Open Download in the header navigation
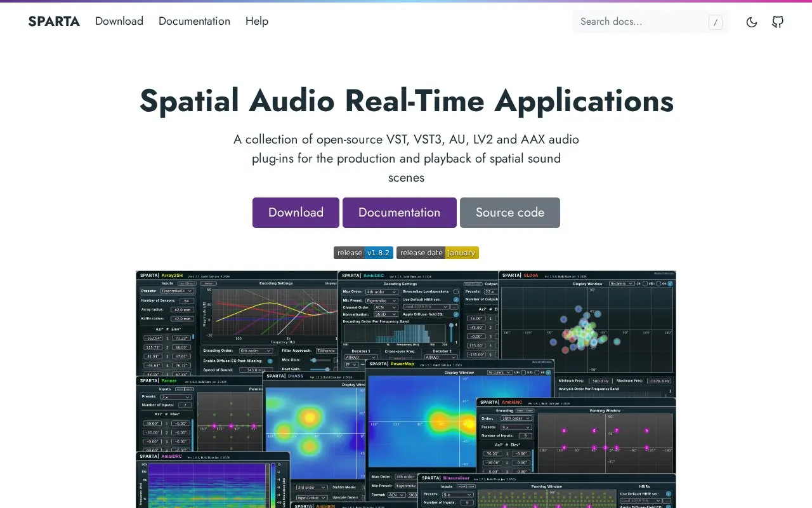 click(x=119, y=22)
